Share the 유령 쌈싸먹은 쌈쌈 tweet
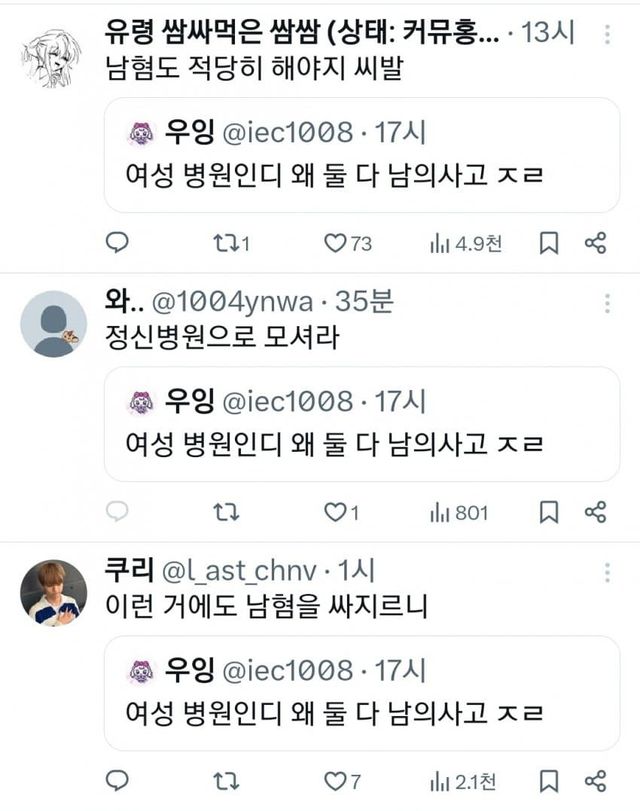The image size is (640, 811). pyautogui.click(x=595, y=243)
